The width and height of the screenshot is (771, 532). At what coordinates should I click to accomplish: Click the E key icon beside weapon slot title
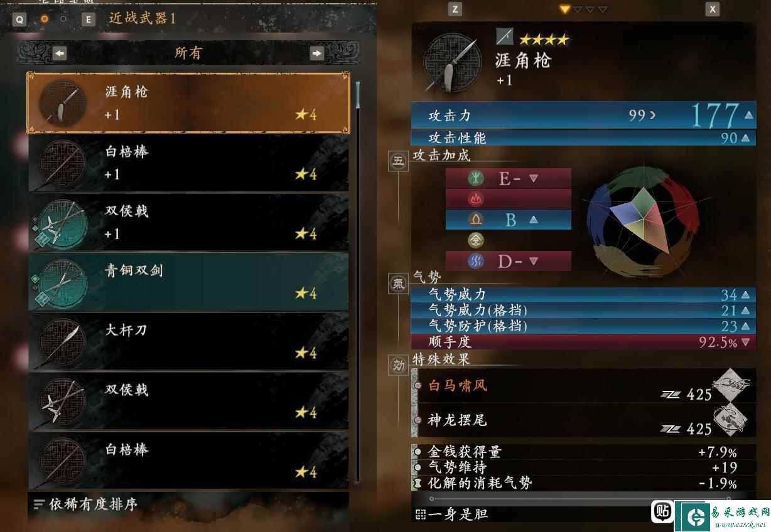pyautogui.click(x=89, y=19)
